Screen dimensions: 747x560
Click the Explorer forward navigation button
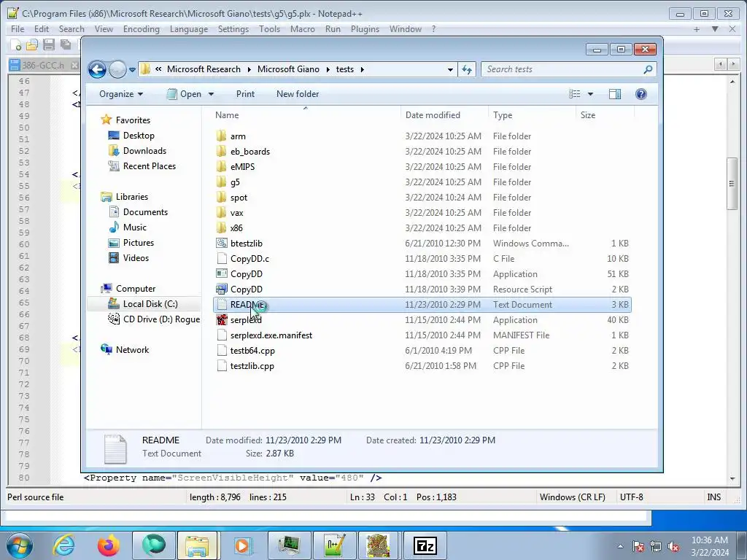coord(117,69)
